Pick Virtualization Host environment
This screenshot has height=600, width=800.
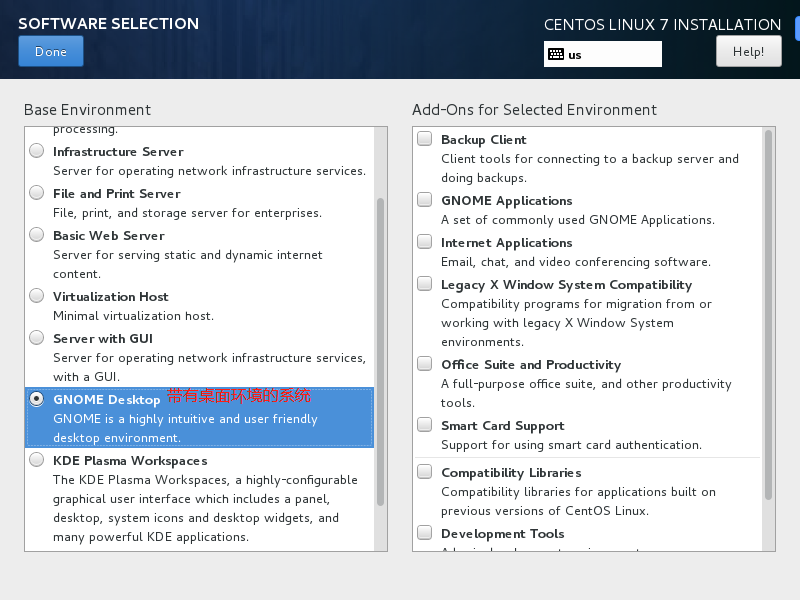coord(37,296)
